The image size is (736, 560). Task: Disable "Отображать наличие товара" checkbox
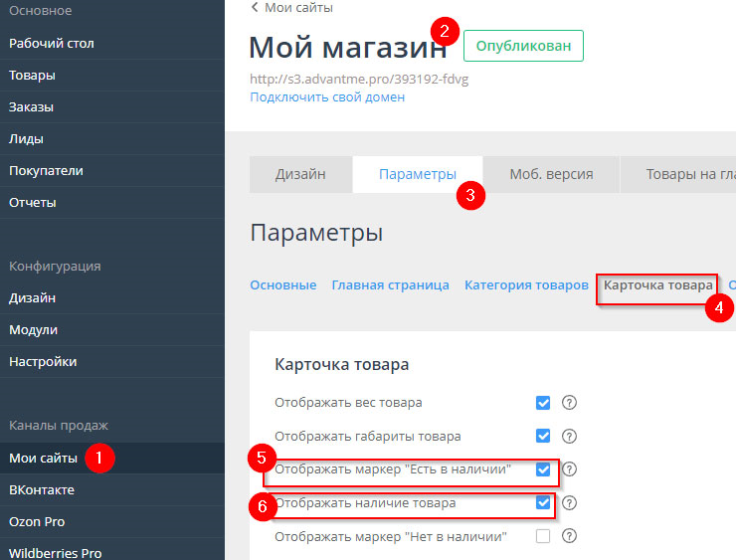pos(543,503)
